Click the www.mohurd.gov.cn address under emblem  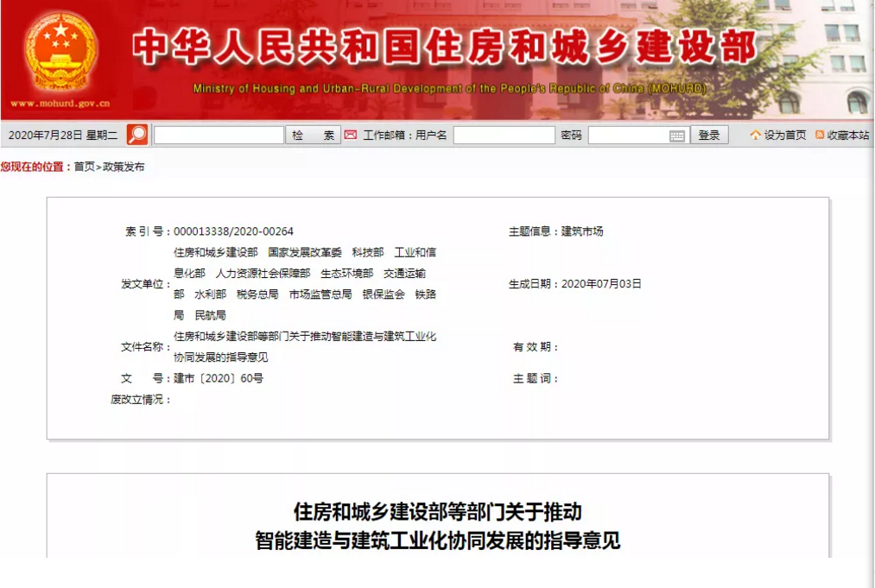pyautogui.click(x=60, y=104)
